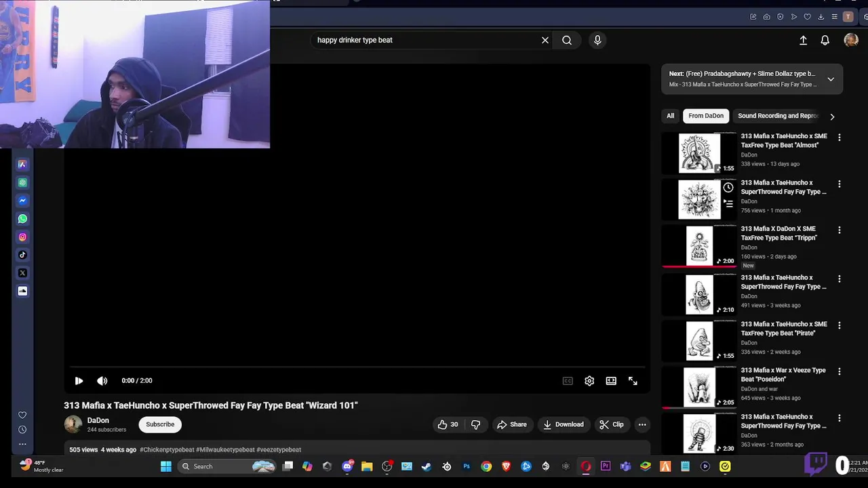The image size is (868, 488).
Task: Open options for the "Pirate" beat video
Action: [x=840, y=326]
